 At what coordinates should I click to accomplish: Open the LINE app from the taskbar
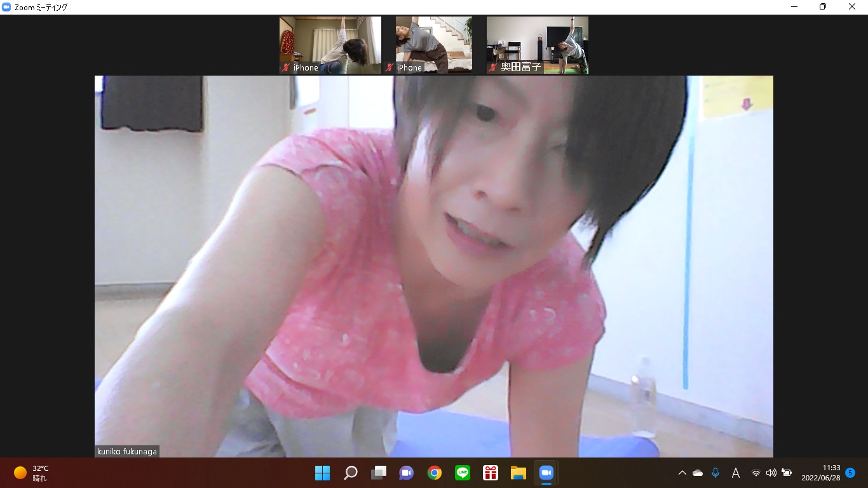(x=463, y=473)
